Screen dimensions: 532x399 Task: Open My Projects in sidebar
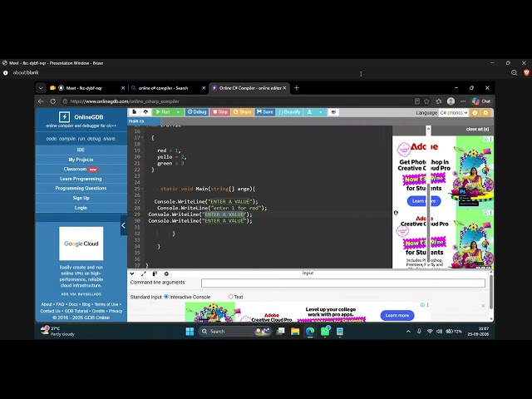(81, 160)
